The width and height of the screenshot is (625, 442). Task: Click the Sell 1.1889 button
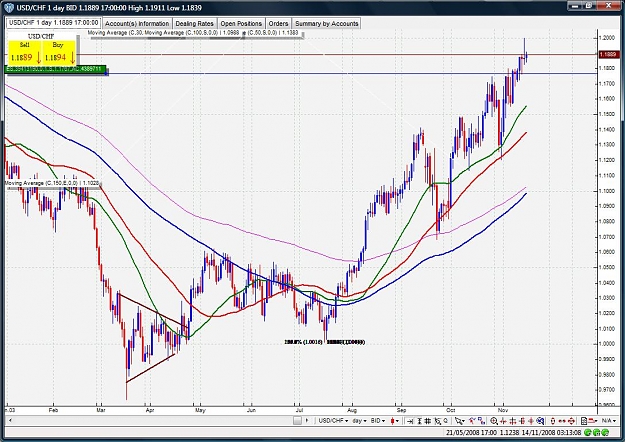click(24, 53)
